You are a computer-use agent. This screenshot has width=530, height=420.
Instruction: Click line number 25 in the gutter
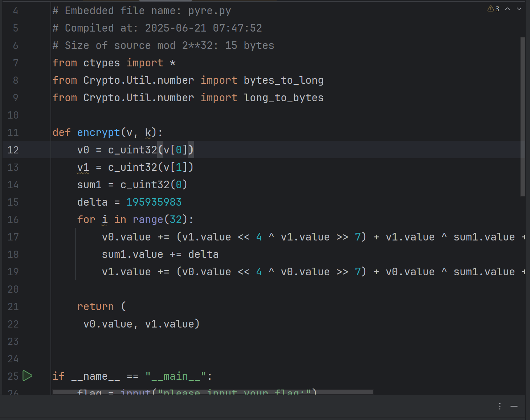click(x=13, y=376)
